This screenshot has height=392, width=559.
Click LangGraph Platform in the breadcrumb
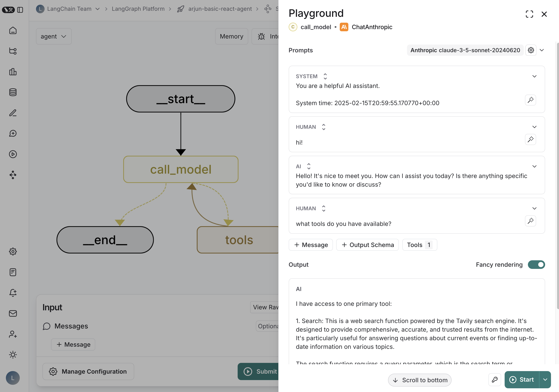point(138,9)
